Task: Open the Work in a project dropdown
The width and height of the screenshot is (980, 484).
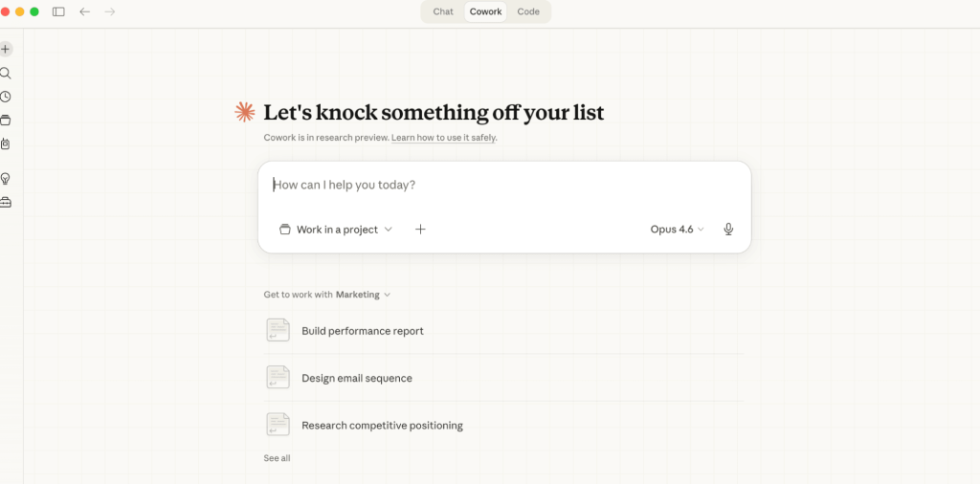Action: click(336, 230)
